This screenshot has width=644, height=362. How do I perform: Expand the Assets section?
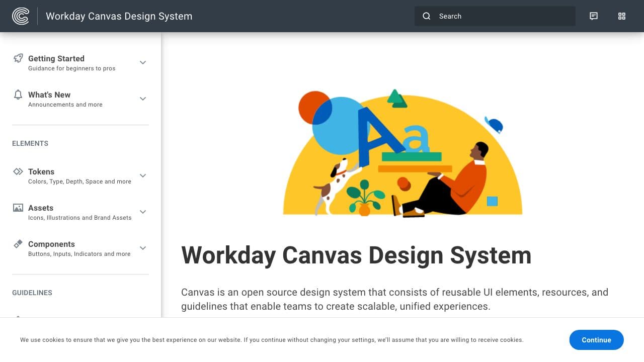pos(143,212)
